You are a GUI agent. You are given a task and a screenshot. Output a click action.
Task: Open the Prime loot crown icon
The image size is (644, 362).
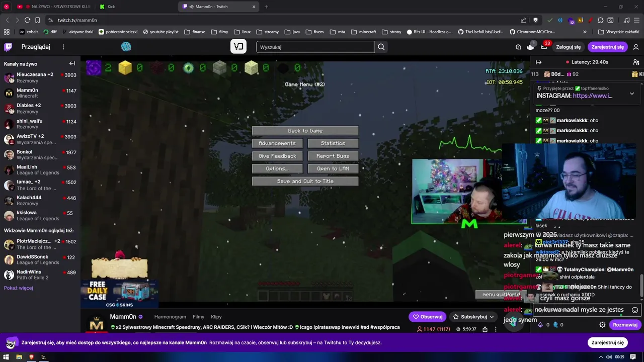[530, 47]
